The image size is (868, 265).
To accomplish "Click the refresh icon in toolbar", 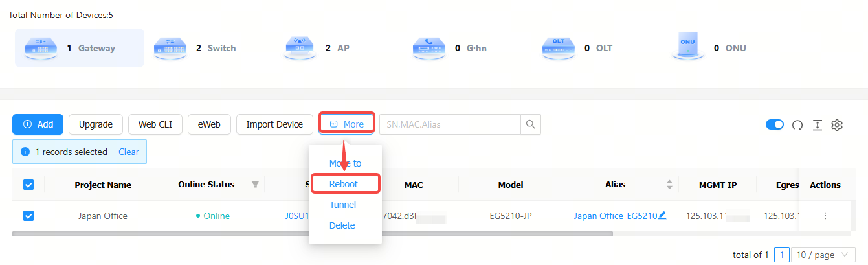I will (797, 125).
